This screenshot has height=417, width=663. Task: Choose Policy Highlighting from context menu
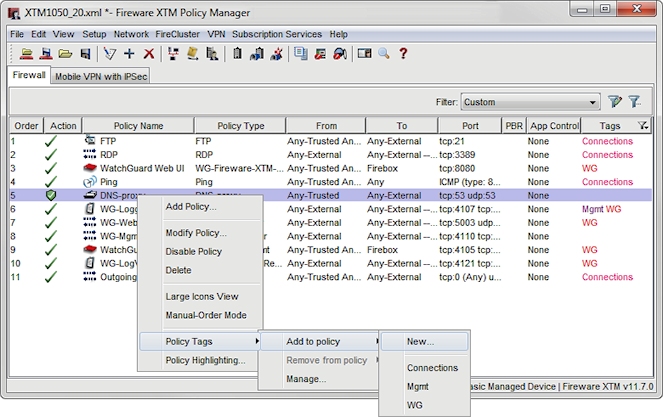[x=205, y=360]
